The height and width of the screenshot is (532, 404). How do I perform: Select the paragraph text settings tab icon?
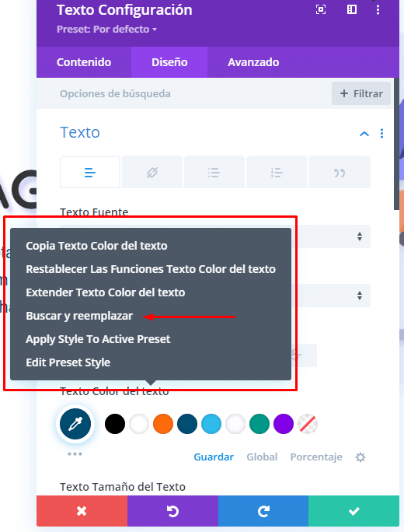(x=90, y=173)
